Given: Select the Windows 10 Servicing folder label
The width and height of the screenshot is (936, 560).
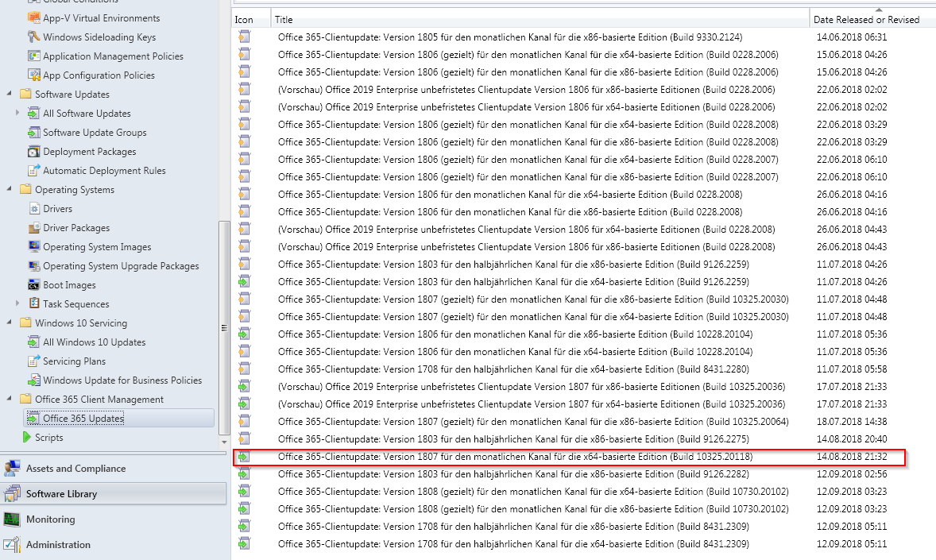Looking at the screenshot, I should pos(80,323).
